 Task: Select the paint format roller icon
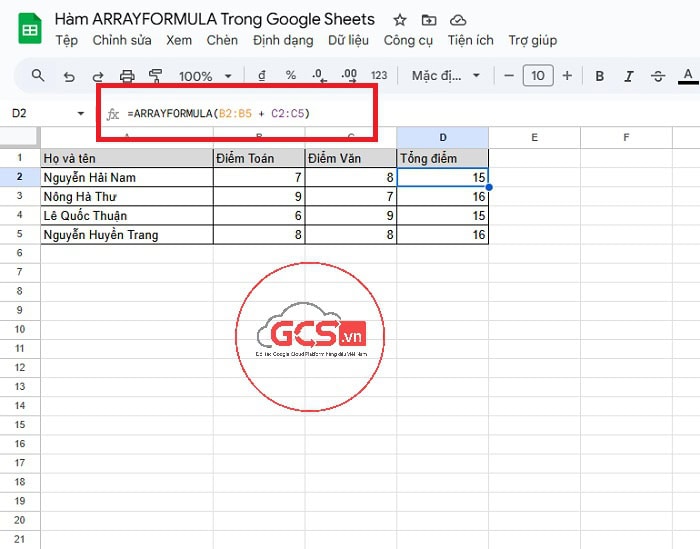click(155, 76)
